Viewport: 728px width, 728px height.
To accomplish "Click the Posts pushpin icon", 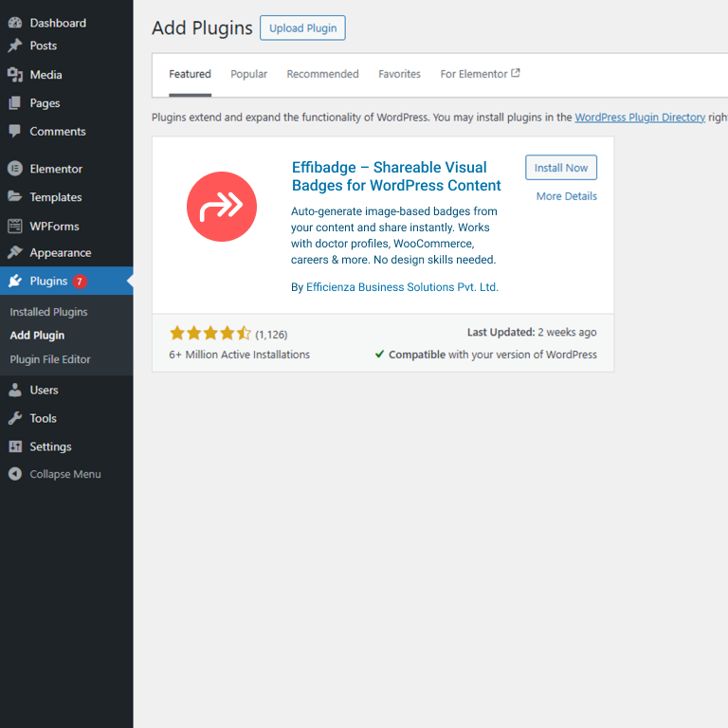I will [x=15, y=45].
